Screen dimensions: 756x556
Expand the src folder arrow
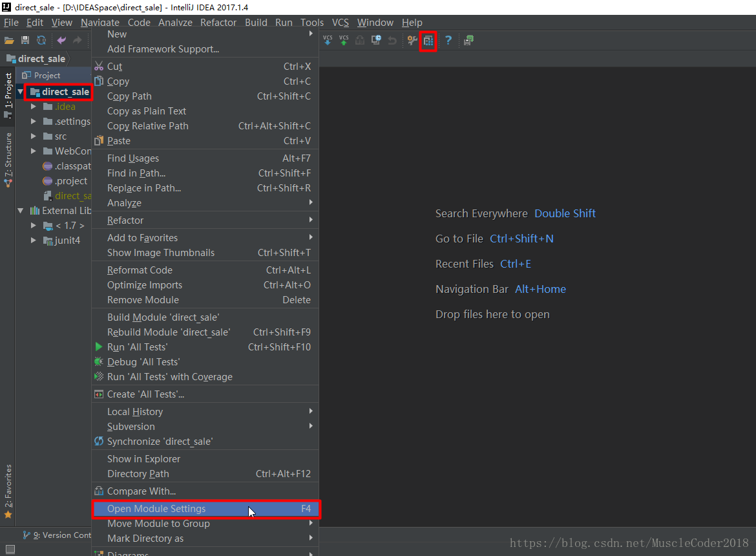click(33, 136)
